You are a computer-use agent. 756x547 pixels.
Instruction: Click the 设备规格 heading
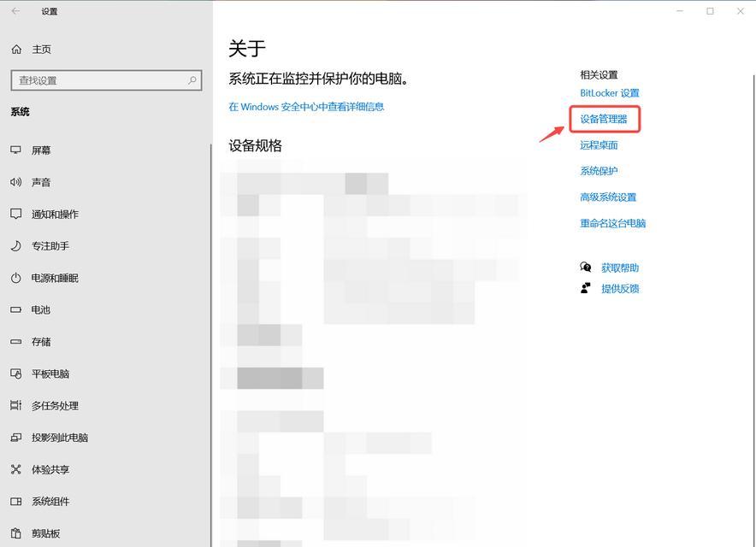[255, 145]
